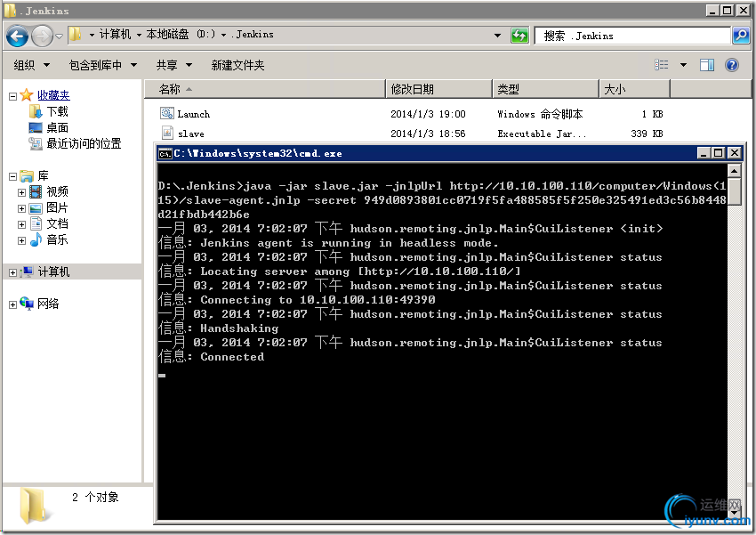Click the 339 KB size cell
756x535 pixels.
[x=647, y=134]
